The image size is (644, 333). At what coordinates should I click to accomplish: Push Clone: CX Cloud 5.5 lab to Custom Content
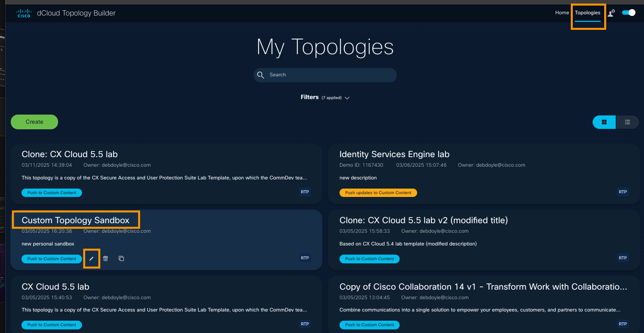(x=52, y=193)
